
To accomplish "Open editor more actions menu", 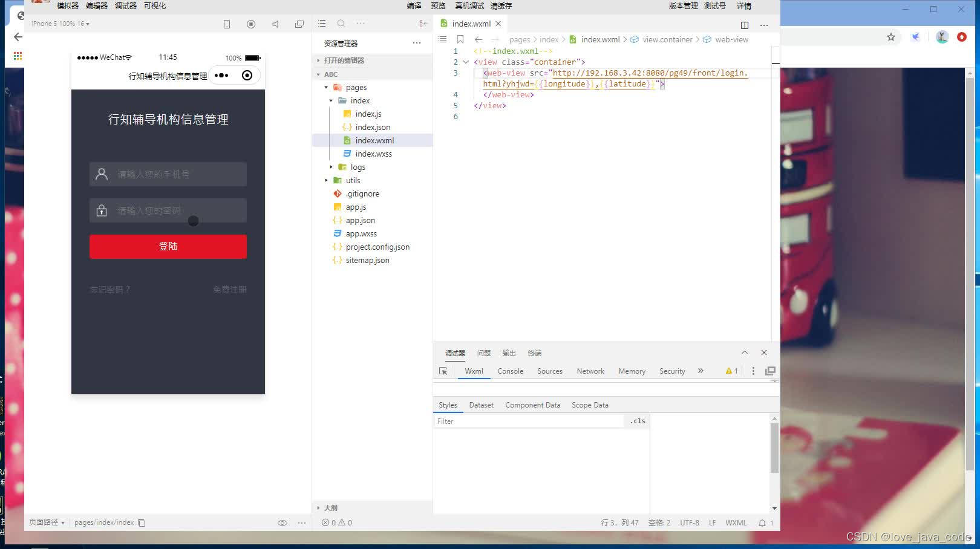I will point(764,25).
